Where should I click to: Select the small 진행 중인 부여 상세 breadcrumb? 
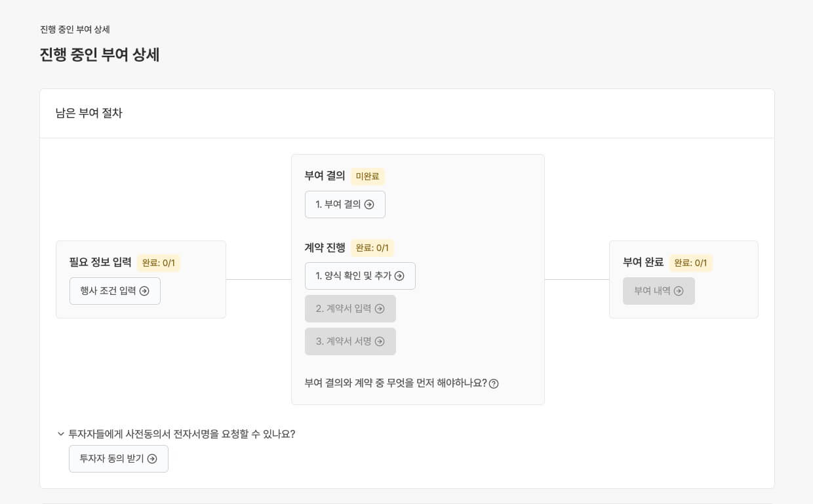click(x=75, y=29)
